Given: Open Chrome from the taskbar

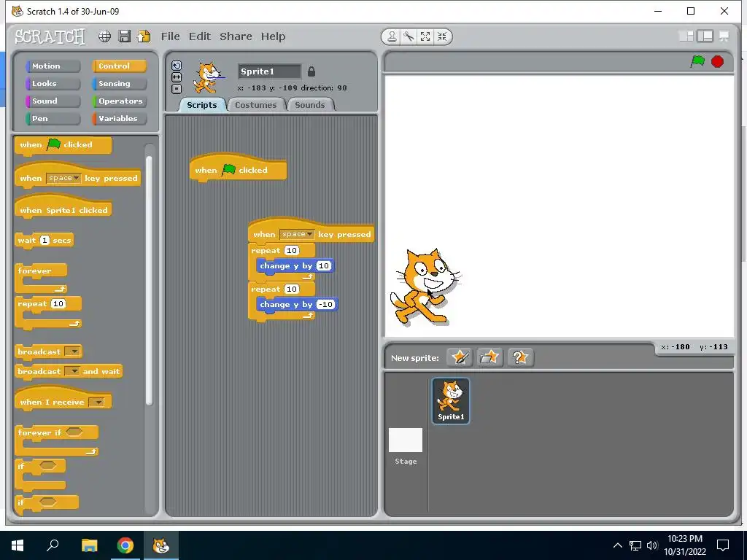Looking at the screenshot, I should 125,545.
